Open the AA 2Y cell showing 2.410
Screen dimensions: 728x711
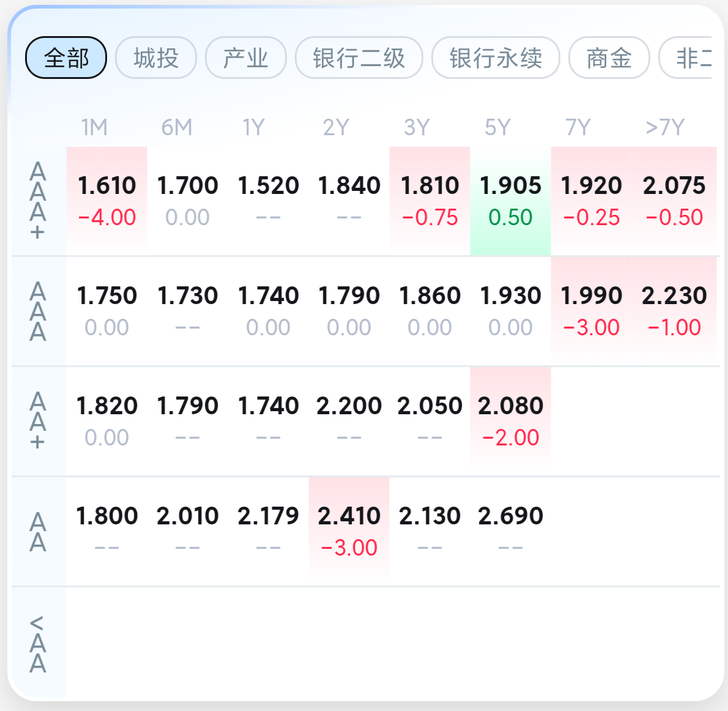pos(349,531)
